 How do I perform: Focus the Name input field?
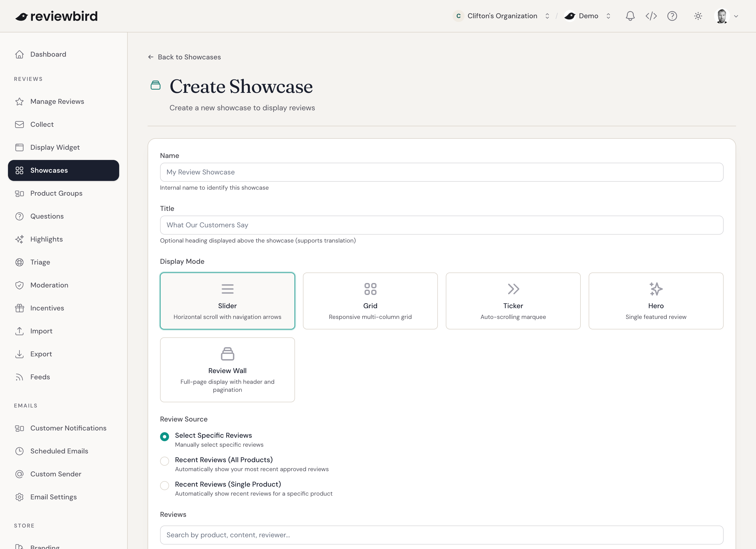441,172
